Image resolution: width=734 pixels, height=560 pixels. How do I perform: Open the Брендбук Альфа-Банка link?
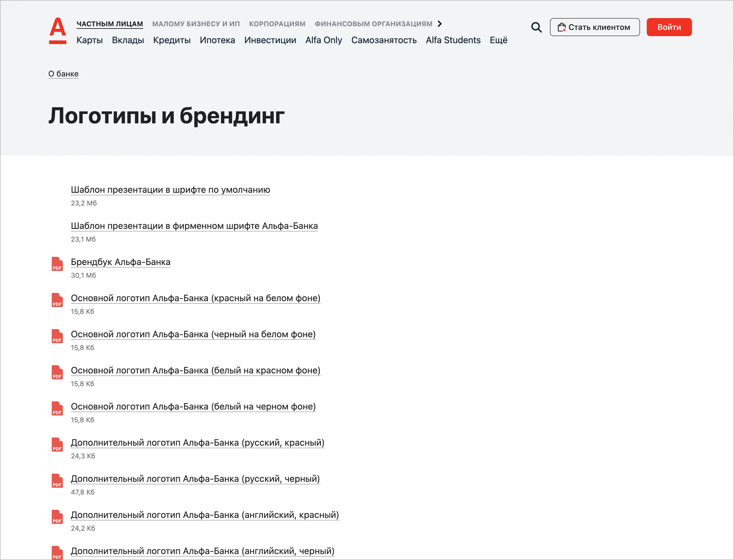click(x=120, y=262)
